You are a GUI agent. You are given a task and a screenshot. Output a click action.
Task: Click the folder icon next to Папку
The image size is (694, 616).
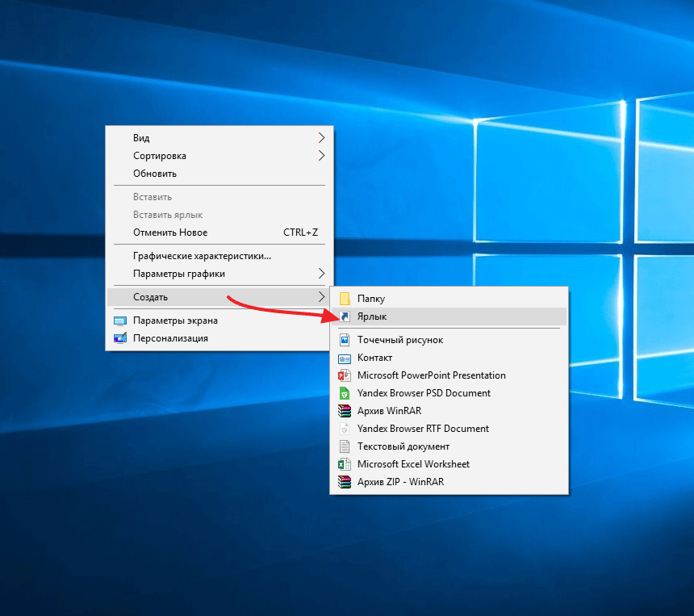(345, 299)
